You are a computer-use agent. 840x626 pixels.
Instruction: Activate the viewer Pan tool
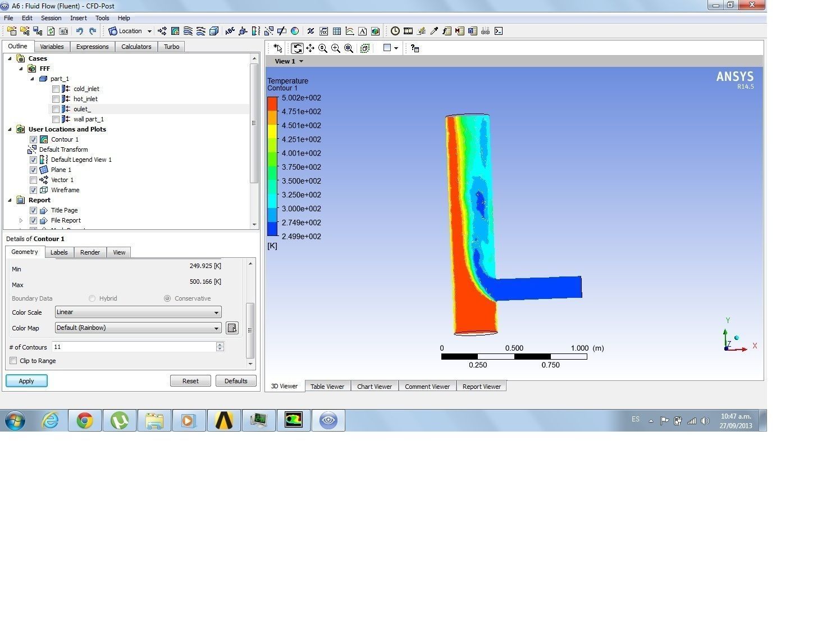click(x=310, y=48)
